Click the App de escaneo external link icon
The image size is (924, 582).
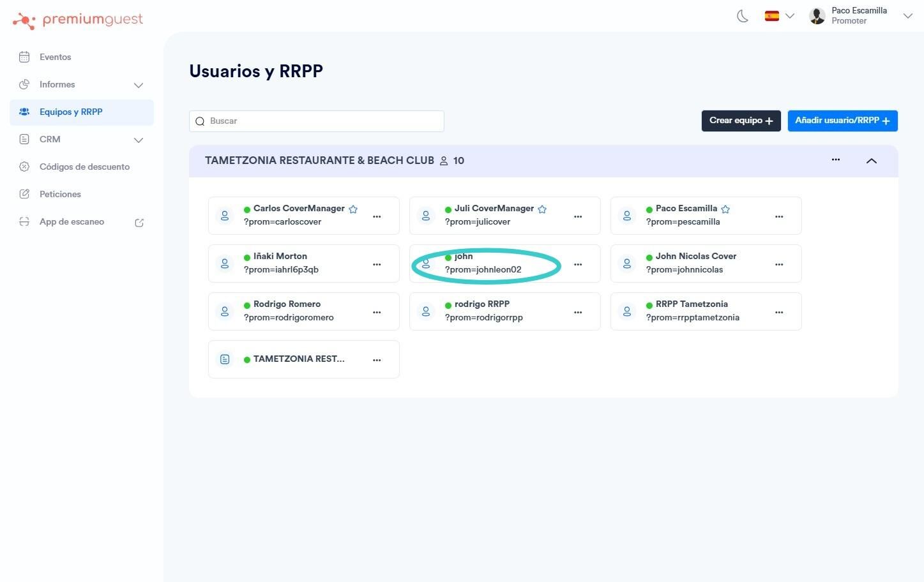click(x=139, y=222)
